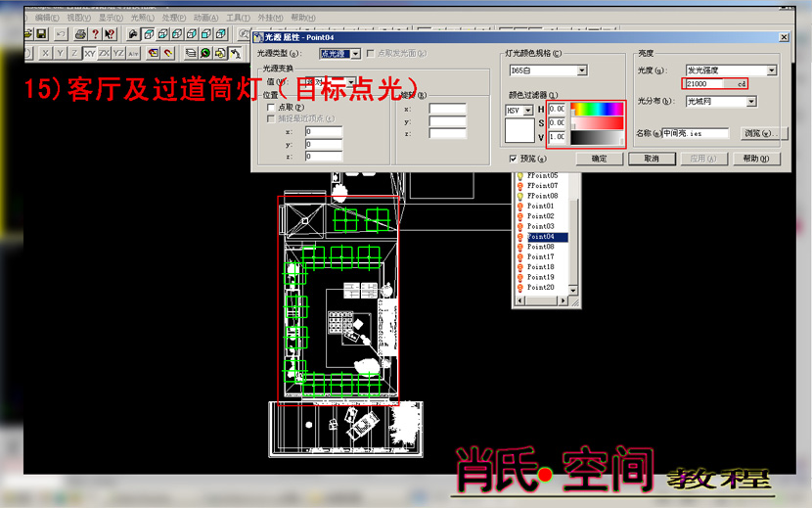Click the red-blue icon left of magnet
812x508 pixels.
[154, 53]
